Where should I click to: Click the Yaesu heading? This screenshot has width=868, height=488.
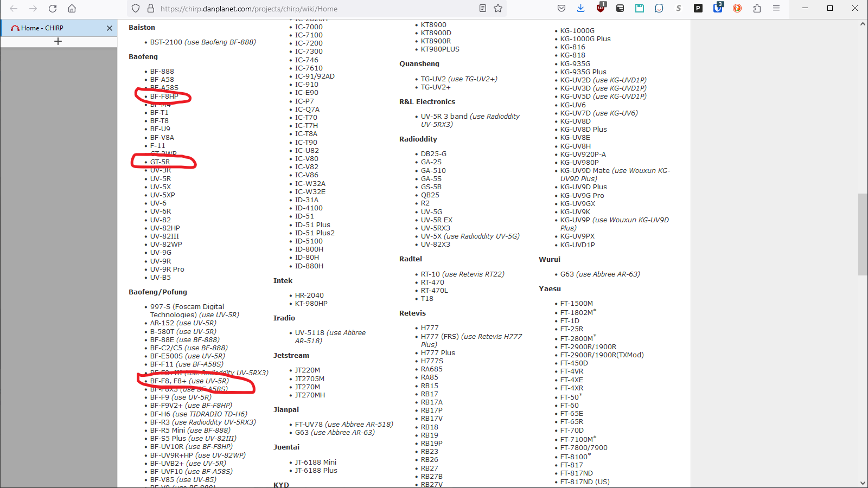[550, 289]
